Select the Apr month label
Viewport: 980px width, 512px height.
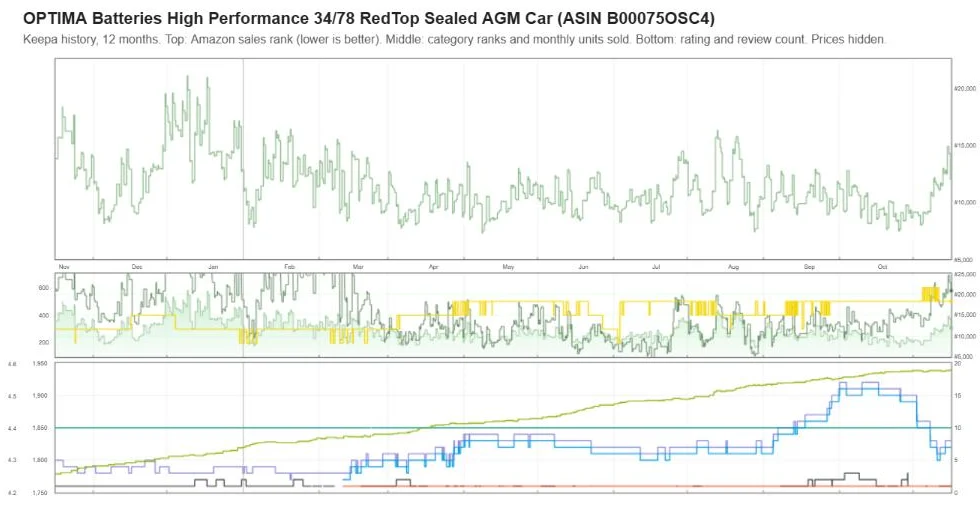(x=433, y=267)
